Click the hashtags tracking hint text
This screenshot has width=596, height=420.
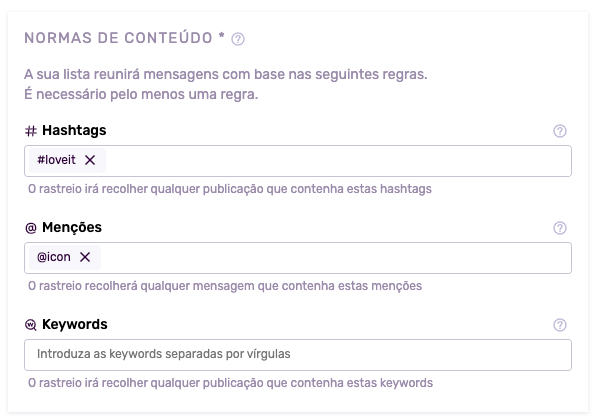tap(230, 189)
